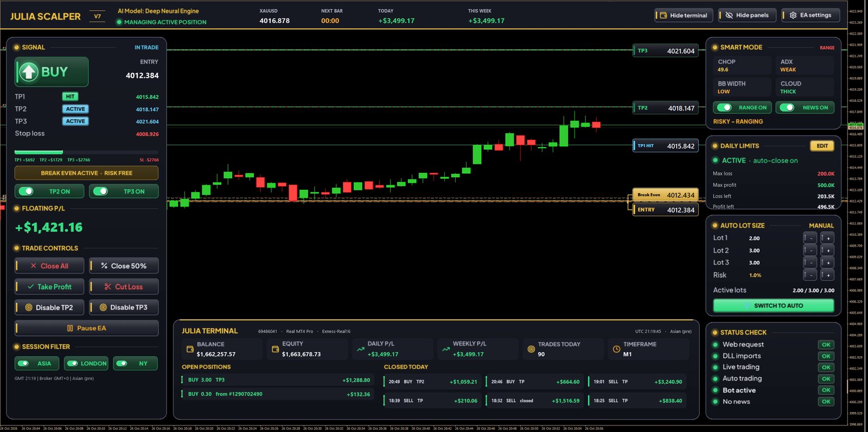868x432 pixels.
Task: Click Web request OK status badge
Action: tap(826, 345)
